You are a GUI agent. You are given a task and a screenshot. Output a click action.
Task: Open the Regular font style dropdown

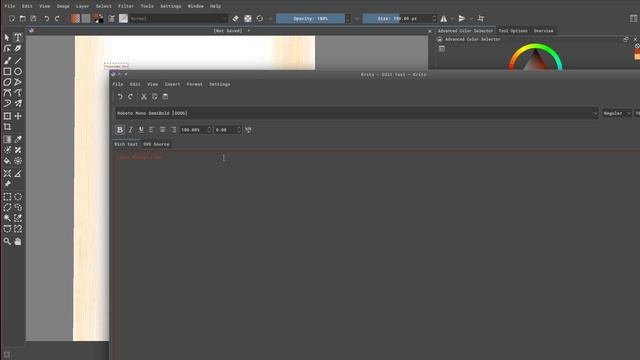[617, 113]
